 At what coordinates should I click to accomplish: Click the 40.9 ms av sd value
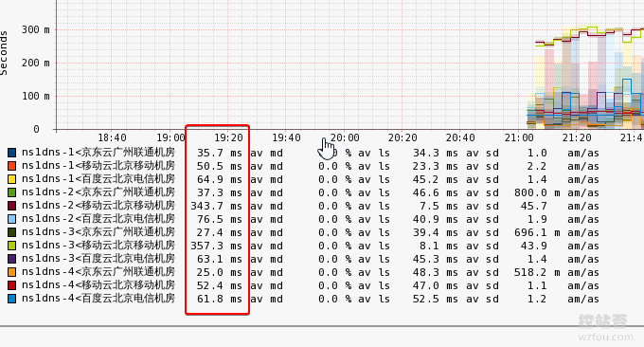[436, 219]
